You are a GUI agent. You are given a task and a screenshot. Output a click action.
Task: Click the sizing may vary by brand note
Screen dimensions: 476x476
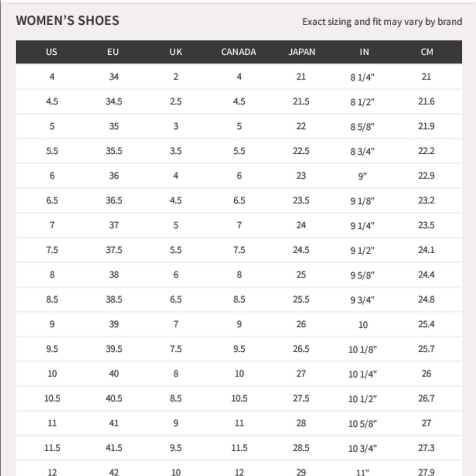pyautogui.click(x=382, y=21)
